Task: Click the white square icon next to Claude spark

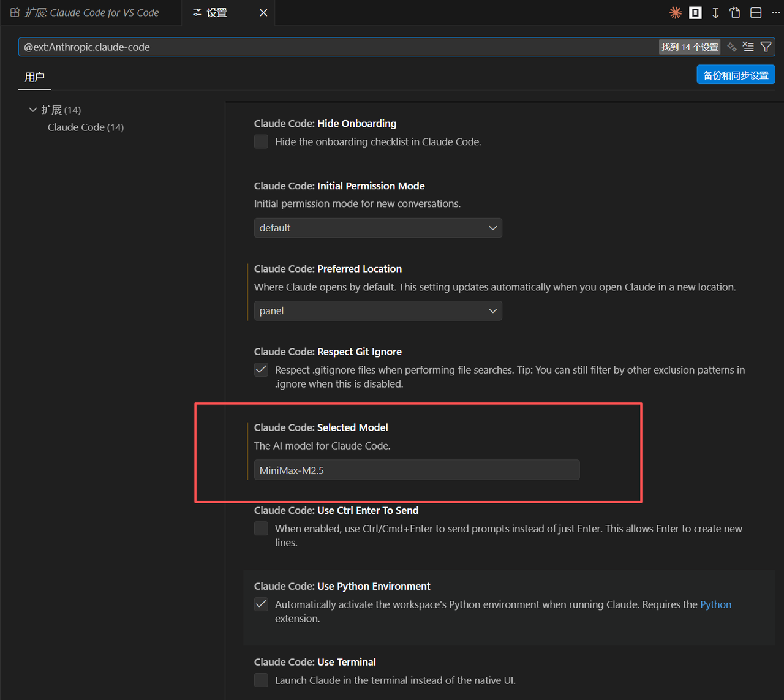Action: (x=696, y=13)
